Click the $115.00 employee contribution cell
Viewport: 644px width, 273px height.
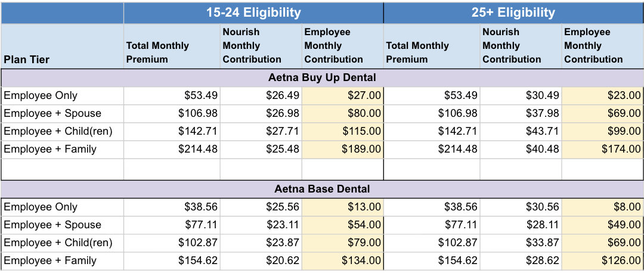pos(342,131)
